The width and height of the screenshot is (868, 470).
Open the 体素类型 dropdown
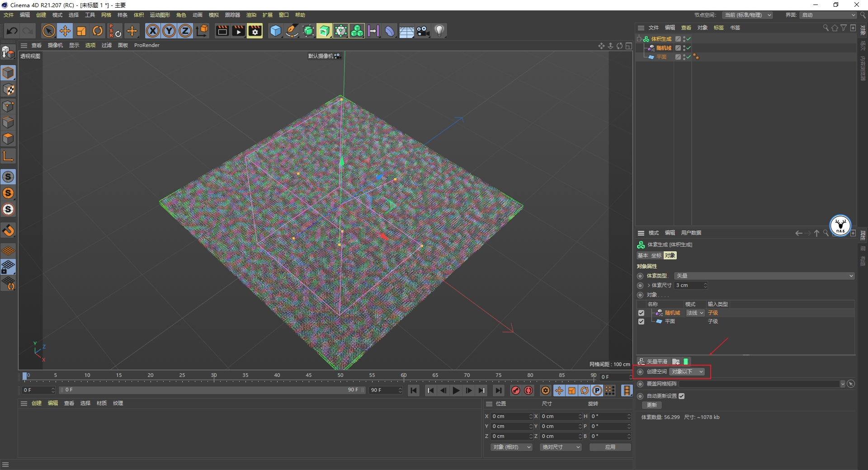coord(764,276)
